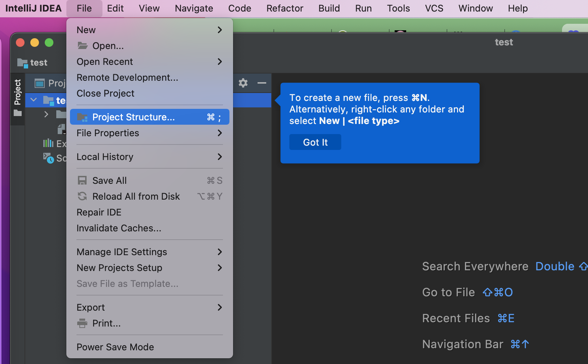Click the IntelliJ IDEA application menu
588x364 pixels.
coord(34,8)
